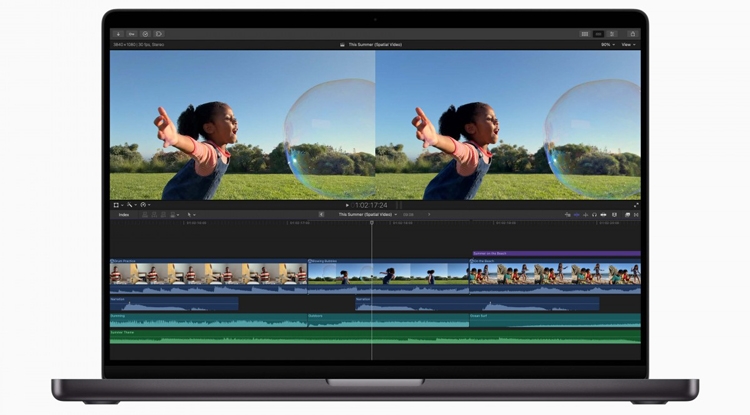Image resolution: width=750 pixels, height=415 pixels.
Task: Toggle video skimming in timeline toolbar
Action: [x=568, y=215]
